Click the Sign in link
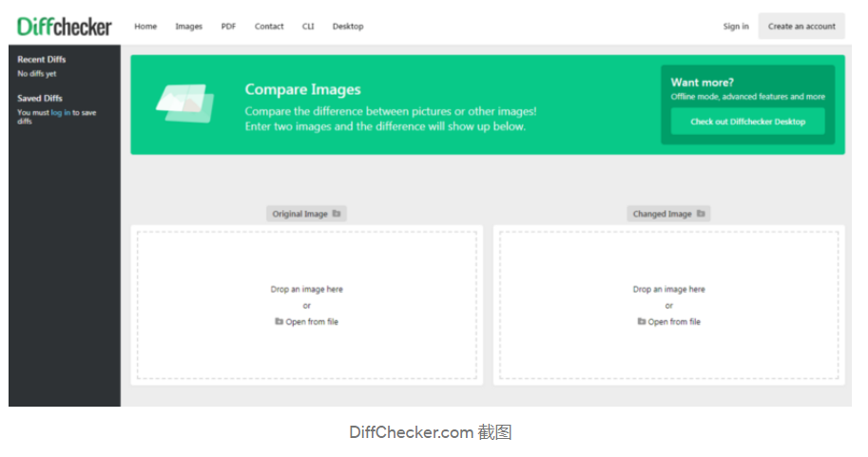This screenshot has width=868, height=457. [x=736, y=26]
